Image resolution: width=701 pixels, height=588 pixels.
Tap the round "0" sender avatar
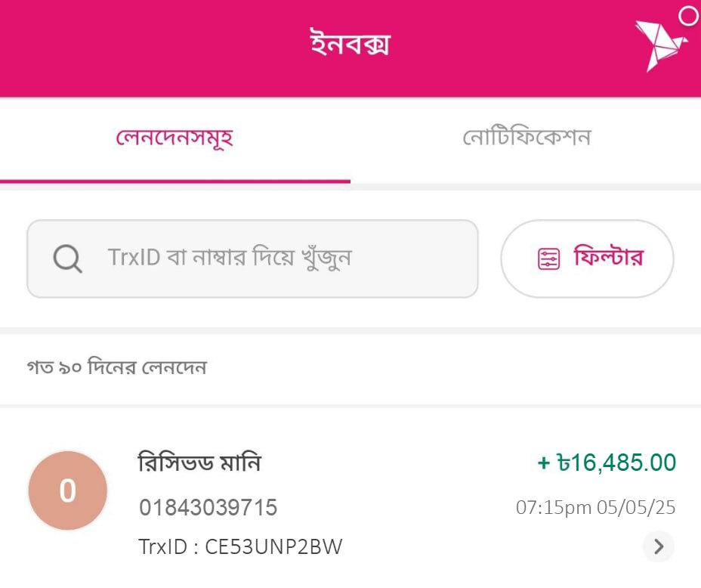[68, 491]
